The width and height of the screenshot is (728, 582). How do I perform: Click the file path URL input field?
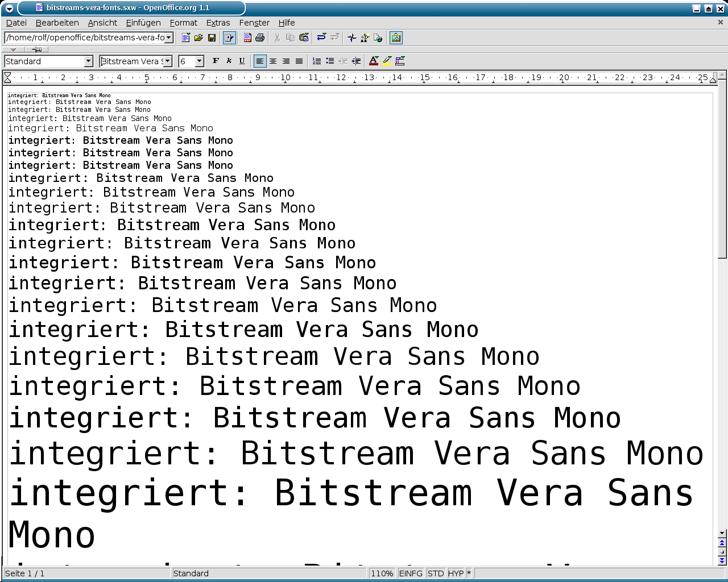[84, 38]
